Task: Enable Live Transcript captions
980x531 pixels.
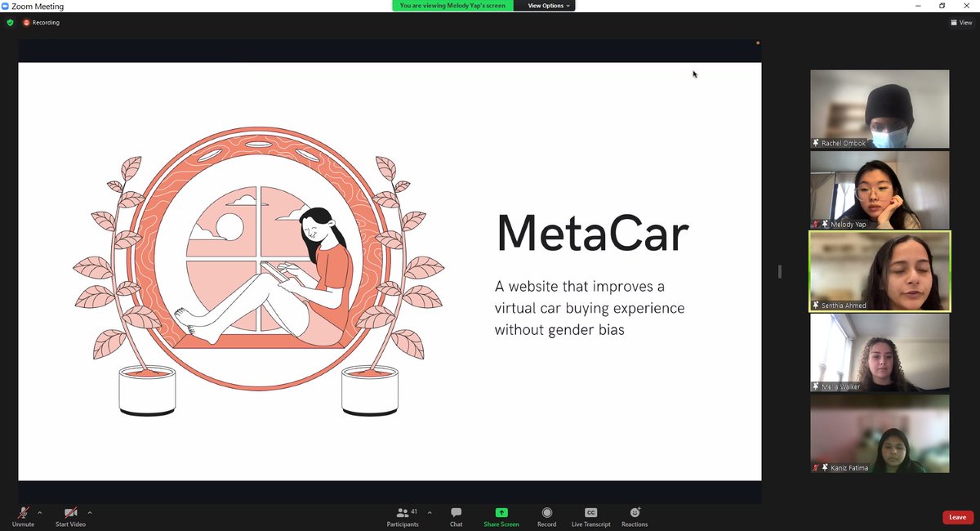Action: click(x=590, y=516)
